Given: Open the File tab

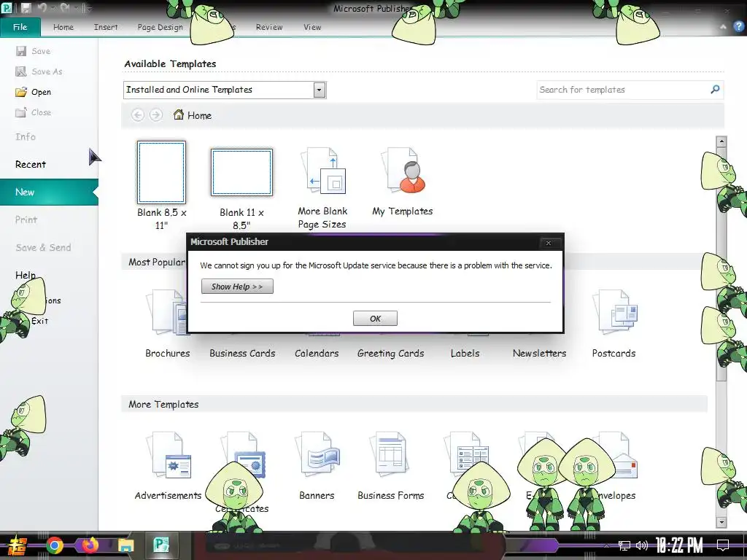Looking at the screenshot, I should (20, 27).
